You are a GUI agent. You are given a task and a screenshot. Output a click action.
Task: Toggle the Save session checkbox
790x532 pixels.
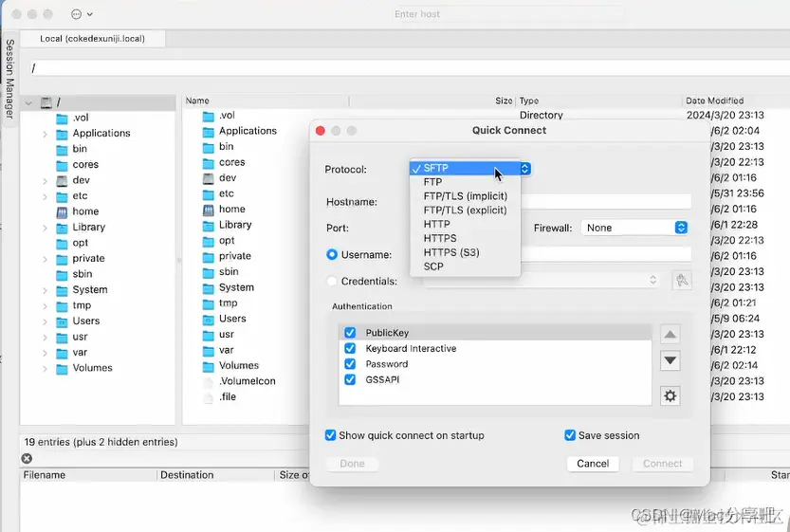[x=570, y=435]
